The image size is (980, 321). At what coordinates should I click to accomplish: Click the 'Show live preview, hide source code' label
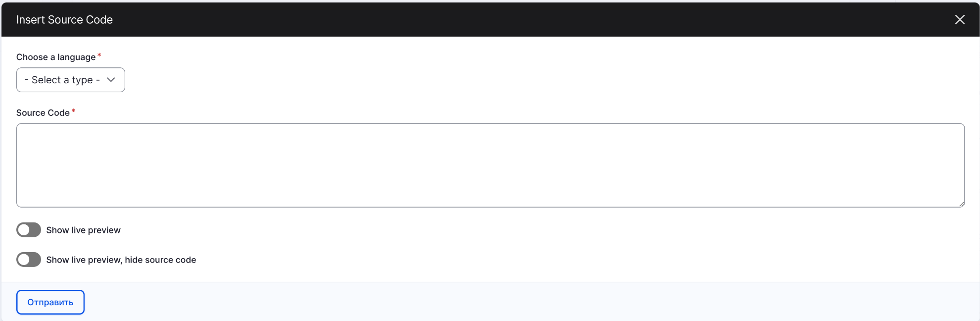pyautogui.click(x=121, y=260)
